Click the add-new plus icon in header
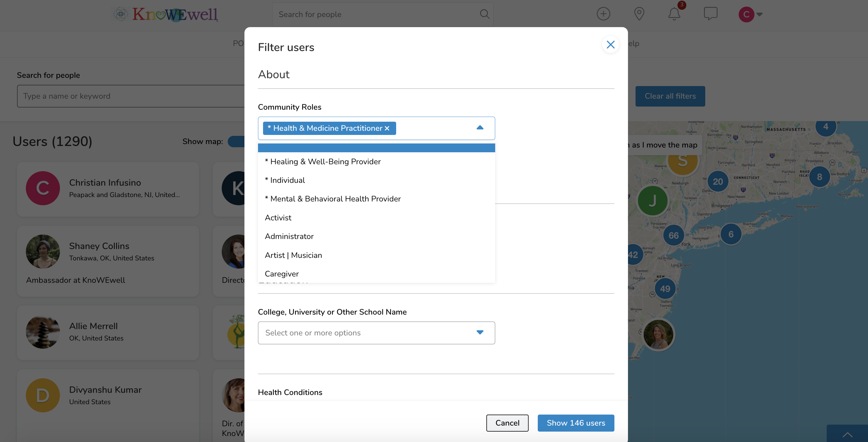Screen dimensions: 868x442 coord(603,14)
